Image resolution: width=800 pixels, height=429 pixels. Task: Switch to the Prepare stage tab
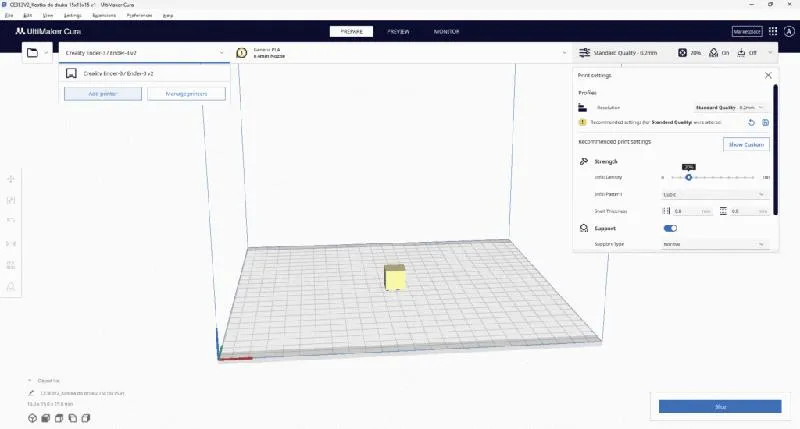(352, 32)
